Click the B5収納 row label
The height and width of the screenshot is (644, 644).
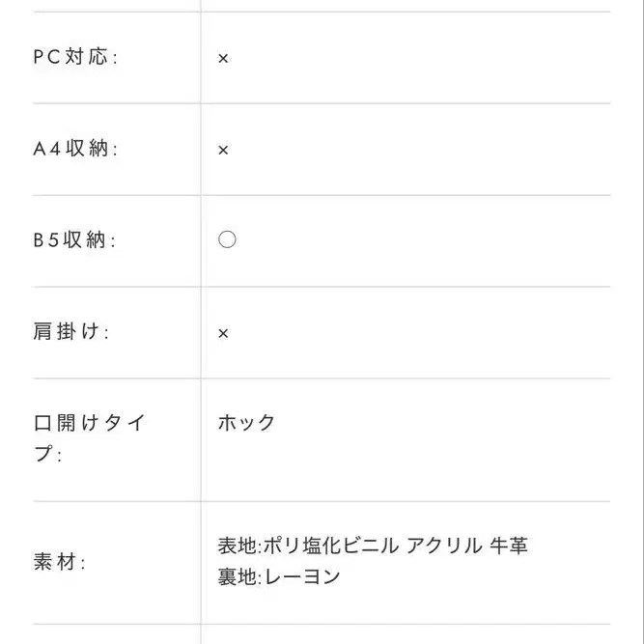tap(75, 240)
